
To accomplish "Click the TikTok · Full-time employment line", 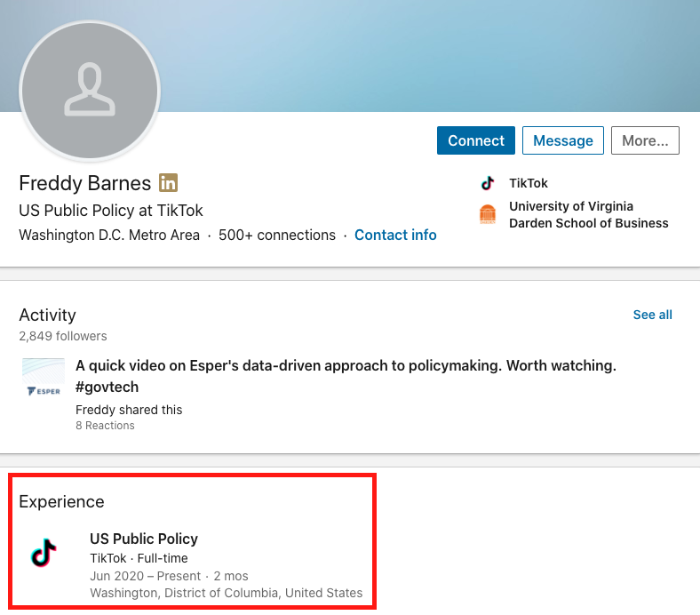I will coord(139,558).
